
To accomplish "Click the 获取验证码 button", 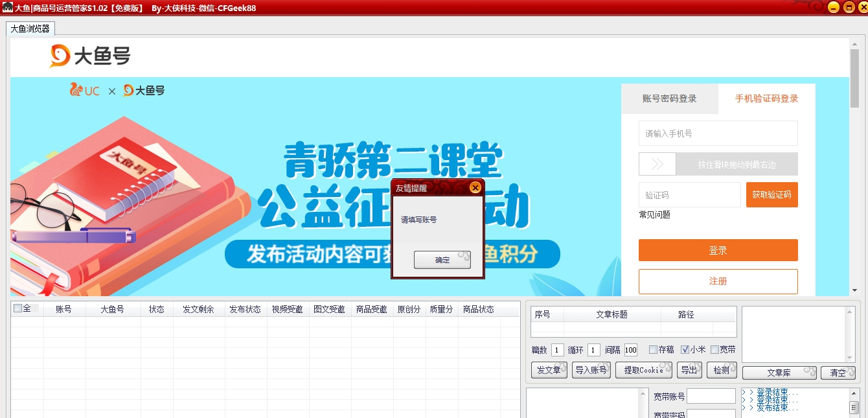I will click(772, 194).
